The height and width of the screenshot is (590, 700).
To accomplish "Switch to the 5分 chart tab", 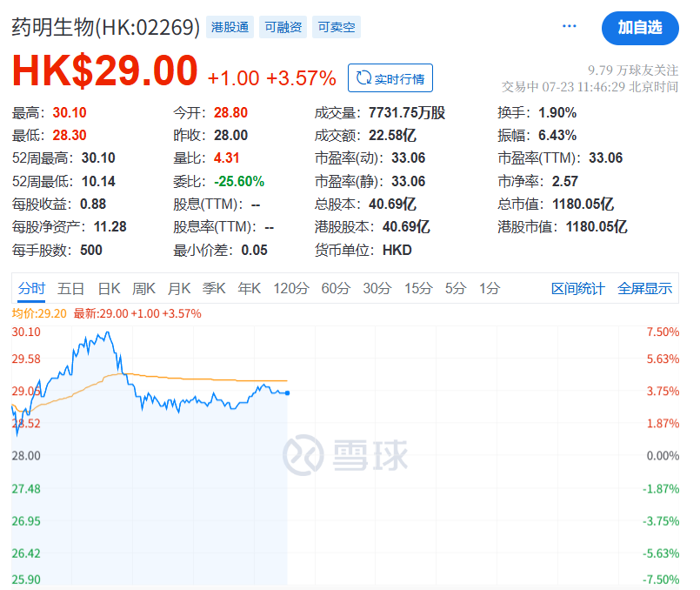I will [x=456, y=289].
